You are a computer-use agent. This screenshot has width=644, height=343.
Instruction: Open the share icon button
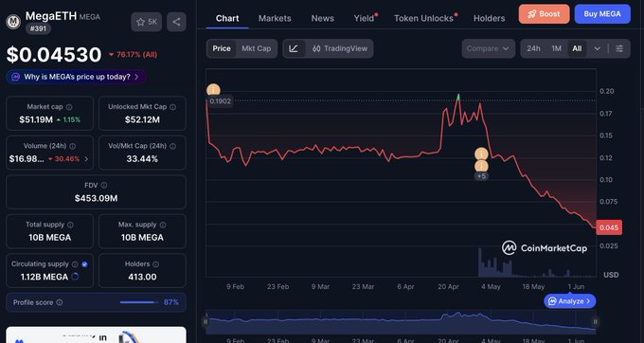pos(176,22)
